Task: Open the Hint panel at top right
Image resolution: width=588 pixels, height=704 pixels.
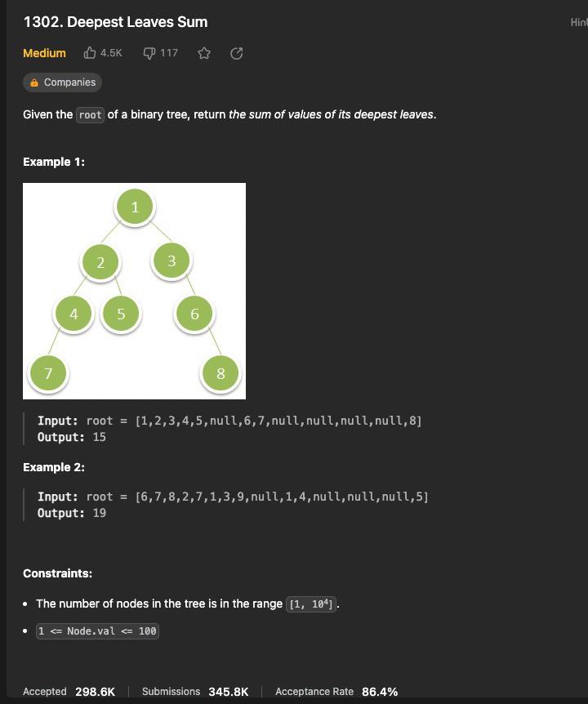Action: pos(579,22)
